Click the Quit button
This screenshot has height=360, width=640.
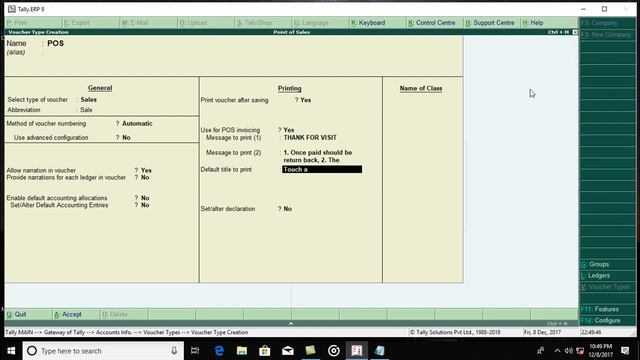pyautogui.click(x=16, y=314)
